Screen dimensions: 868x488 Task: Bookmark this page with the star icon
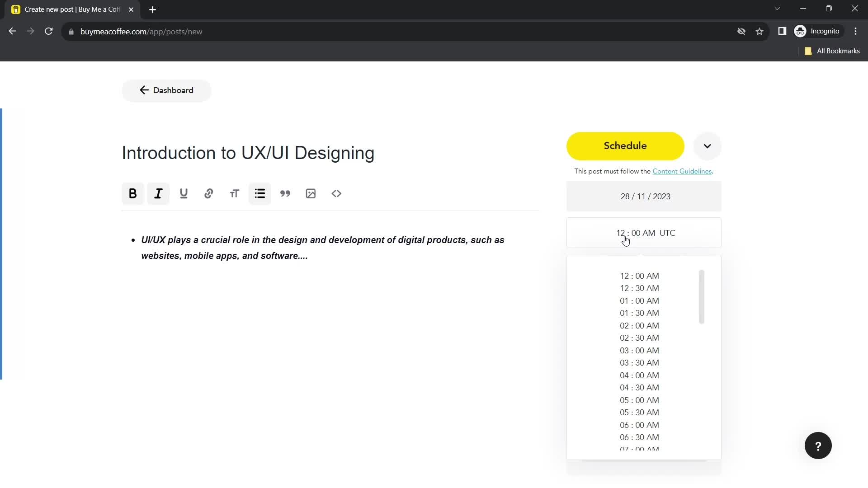pyautogui.click(x=759, y=32)
